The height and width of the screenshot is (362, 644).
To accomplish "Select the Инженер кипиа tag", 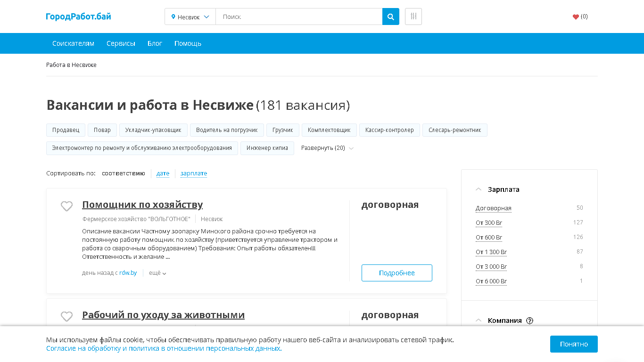I will click(x=267, y=148).
